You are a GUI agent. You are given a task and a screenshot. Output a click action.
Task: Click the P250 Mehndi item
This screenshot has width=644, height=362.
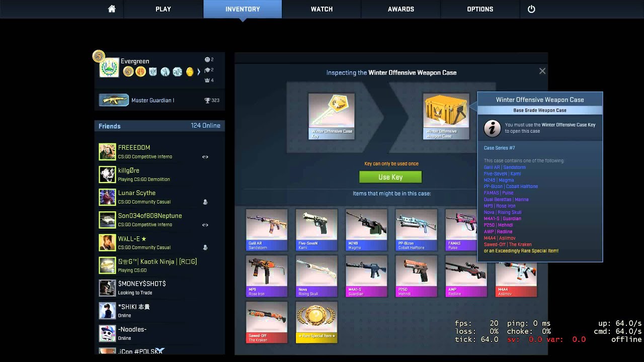(x=416, y=276)
